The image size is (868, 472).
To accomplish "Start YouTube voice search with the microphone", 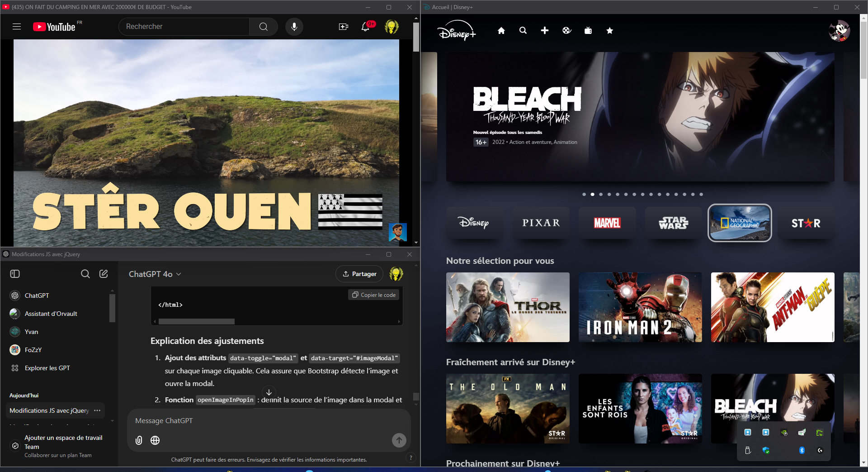I will click(294, 27).
